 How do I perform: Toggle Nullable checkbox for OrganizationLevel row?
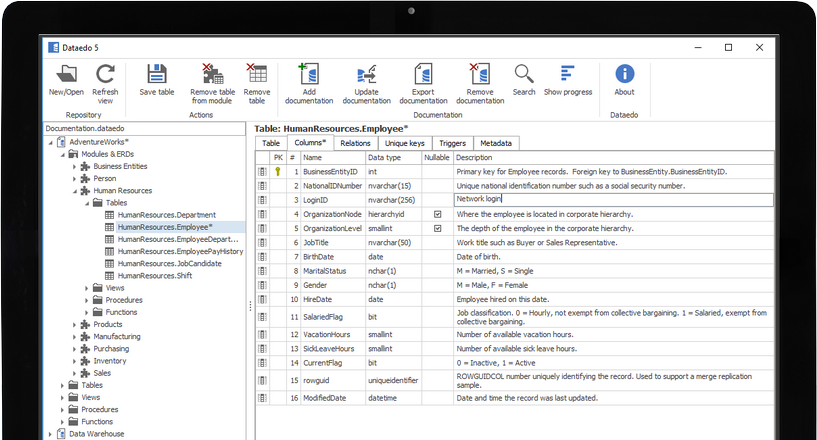coord(437,228)
